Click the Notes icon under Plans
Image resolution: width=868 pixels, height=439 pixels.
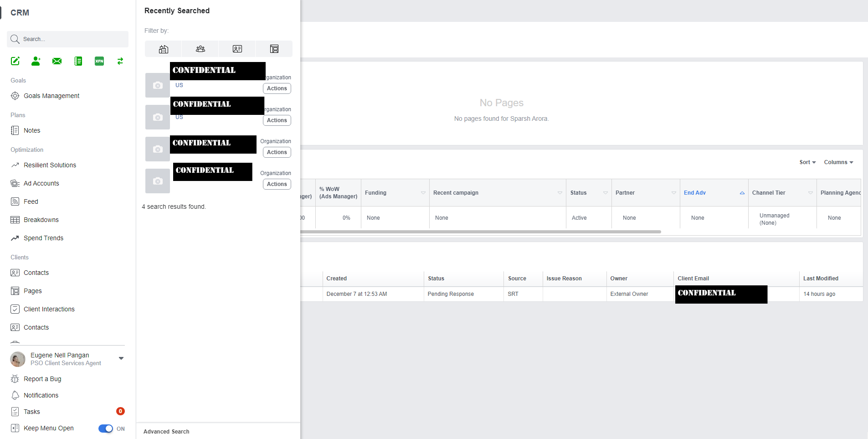(x=15, y=130)
